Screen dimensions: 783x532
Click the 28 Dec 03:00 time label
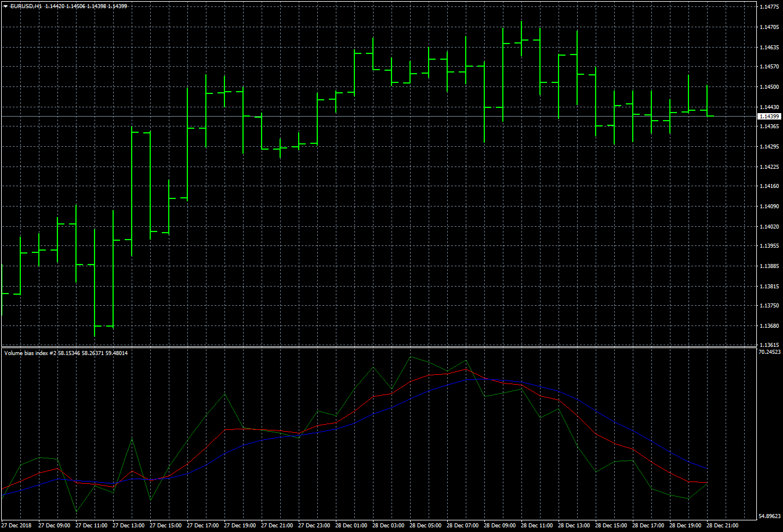[x=388, y=526]
